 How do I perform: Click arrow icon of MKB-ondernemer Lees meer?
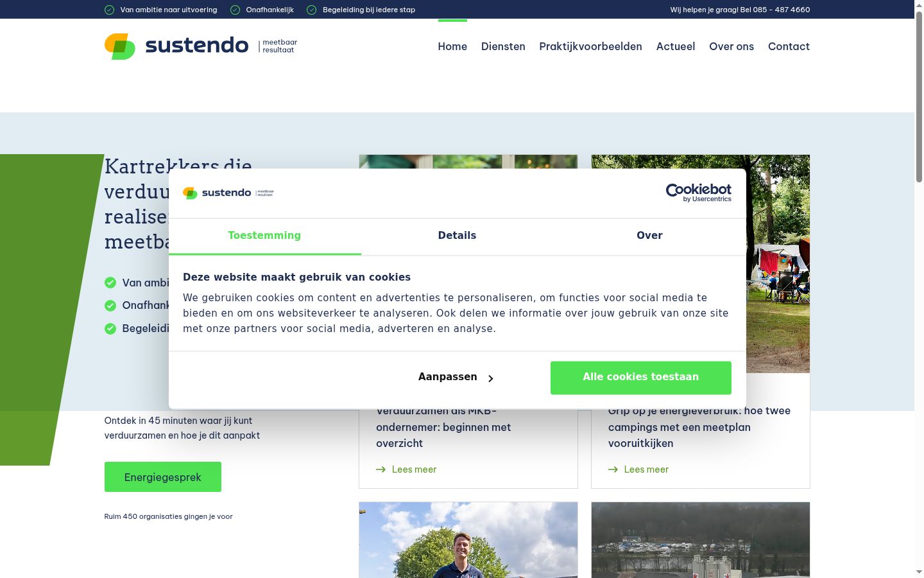pyautogui.click(x=381, y=469)
